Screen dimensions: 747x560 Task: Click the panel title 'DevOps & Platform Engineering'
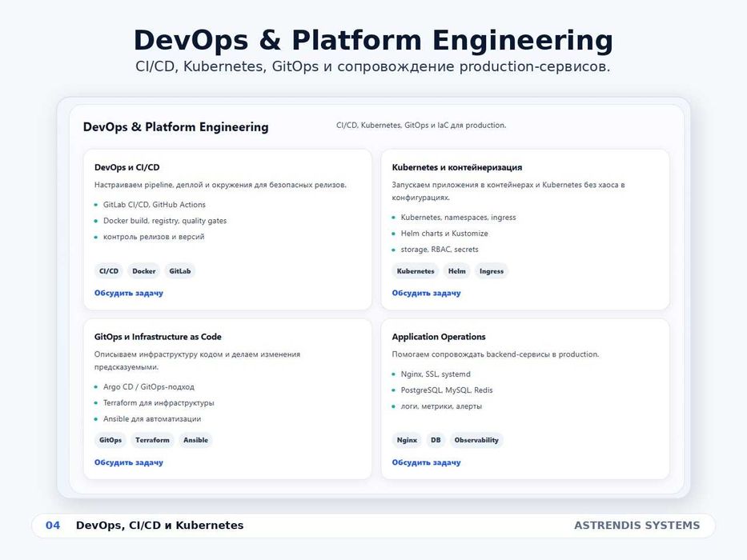point(176,127)
